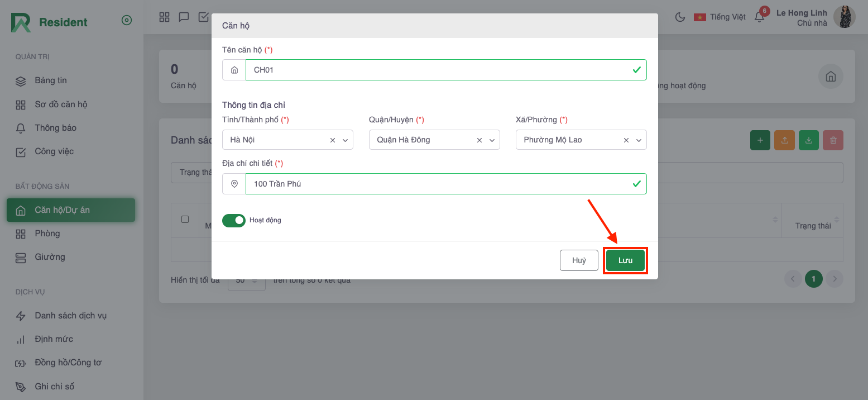Toggle the Hoạt động switch off
Screen dimensions: 868x400
point(234,220)
